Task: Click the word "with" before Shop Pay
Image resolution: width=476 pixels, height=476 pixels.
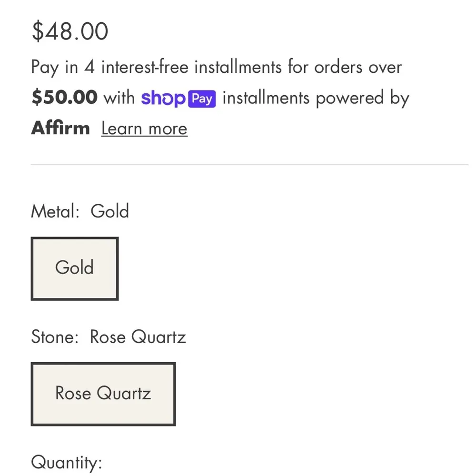Action: (119, 98)
